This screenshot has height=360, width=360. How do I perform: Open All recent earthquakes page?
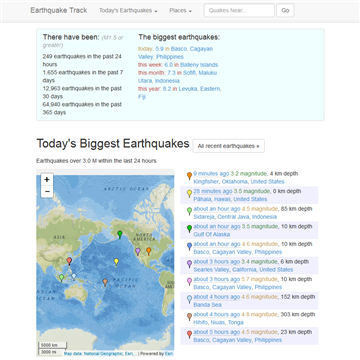[x=229, y=146]
